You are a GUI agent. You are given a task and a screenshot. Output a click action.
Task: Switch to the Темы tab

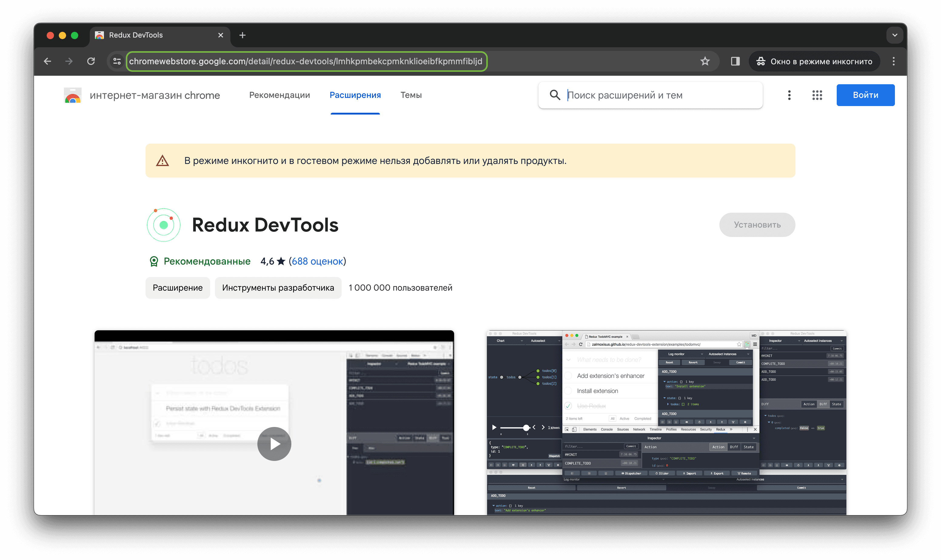coord(411,95)
